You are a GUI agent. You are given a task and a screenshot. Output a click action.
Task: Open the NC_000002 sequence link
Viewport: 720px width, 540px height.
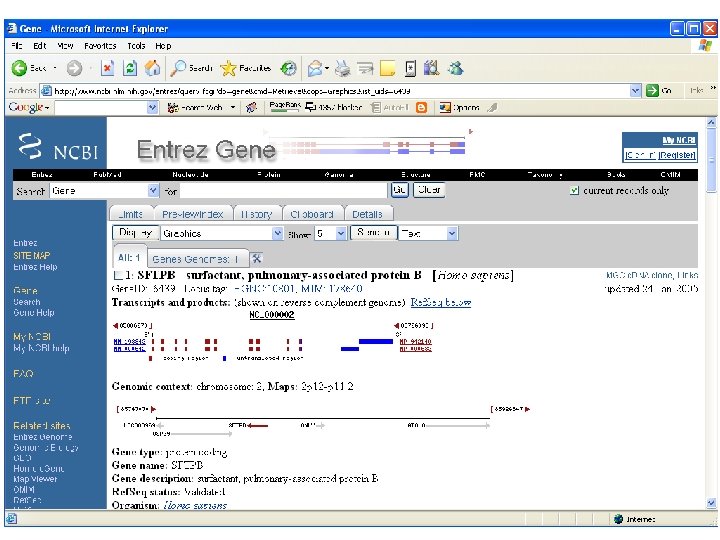coord(272,315)
